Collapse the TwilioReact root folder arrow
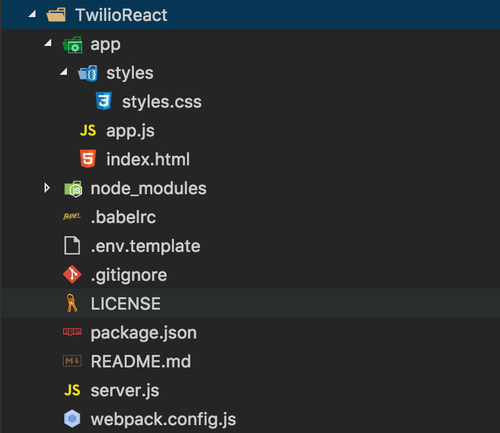Image resolution: width=500 pixels, height=433 pixels. [x=32, y=14]
